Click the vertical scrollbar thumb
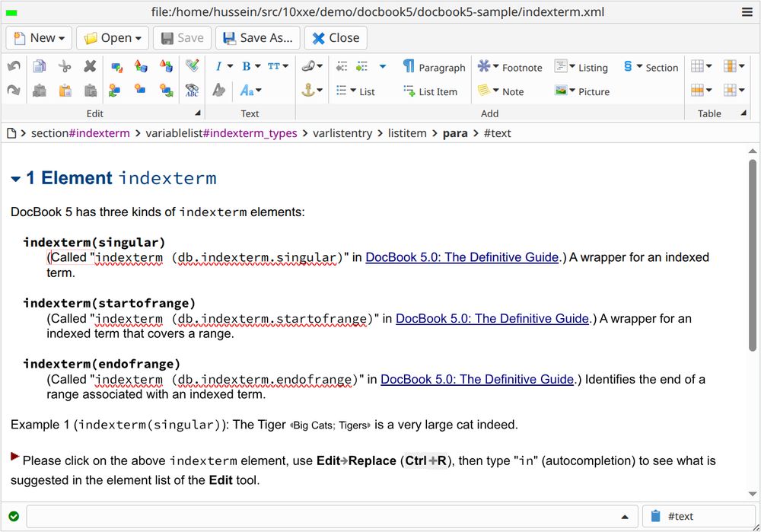 pos(753,254)
